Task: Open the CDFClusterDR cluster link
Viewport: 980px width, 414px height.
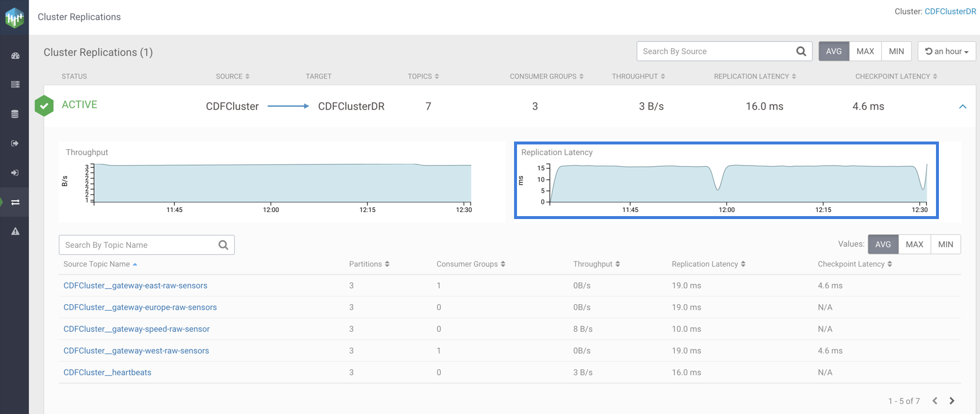Action: click(x=950, y=12)
